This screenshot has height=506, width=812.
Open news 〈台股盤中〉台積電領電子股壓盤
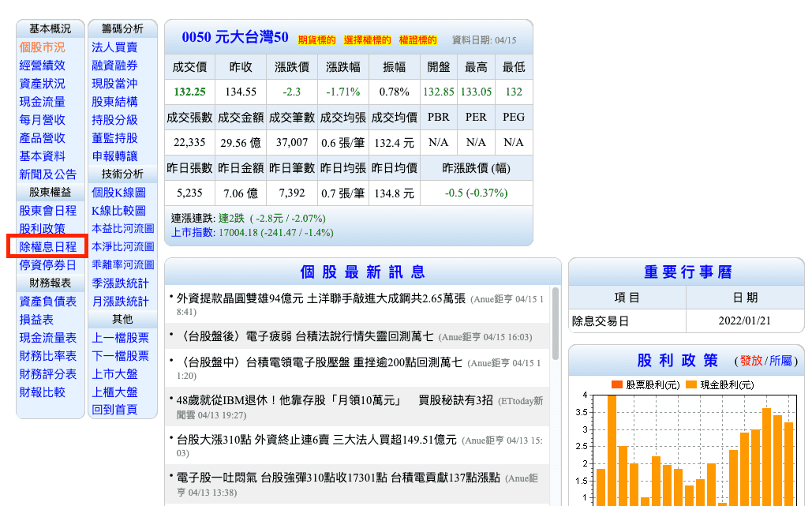pos(319,362)
